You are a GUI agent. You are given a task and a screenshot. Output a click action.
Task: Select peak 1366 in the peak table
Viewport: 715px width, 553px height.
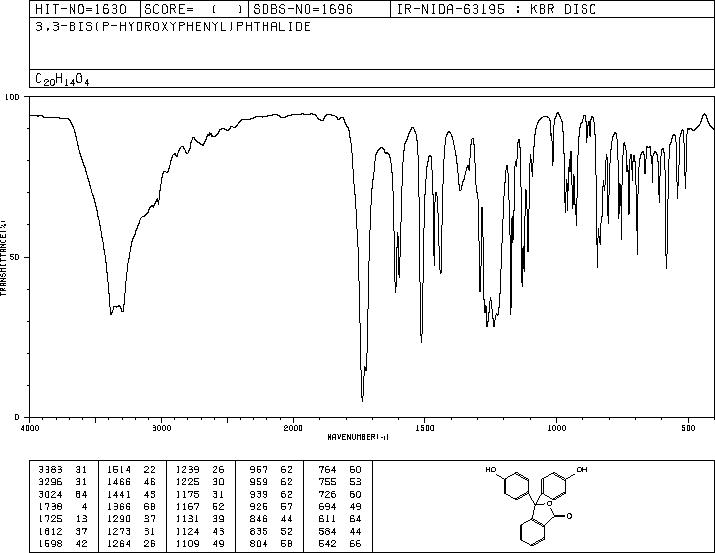click(119, 506)
